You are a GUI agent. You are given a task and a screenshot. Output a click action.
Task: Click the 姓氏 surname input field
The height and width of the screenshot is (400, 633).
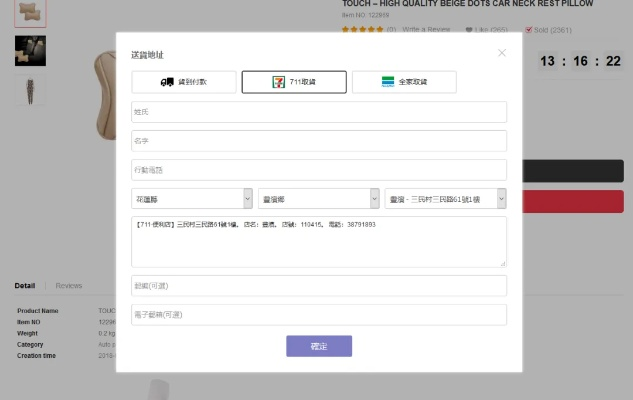click(x=319, y=112)
